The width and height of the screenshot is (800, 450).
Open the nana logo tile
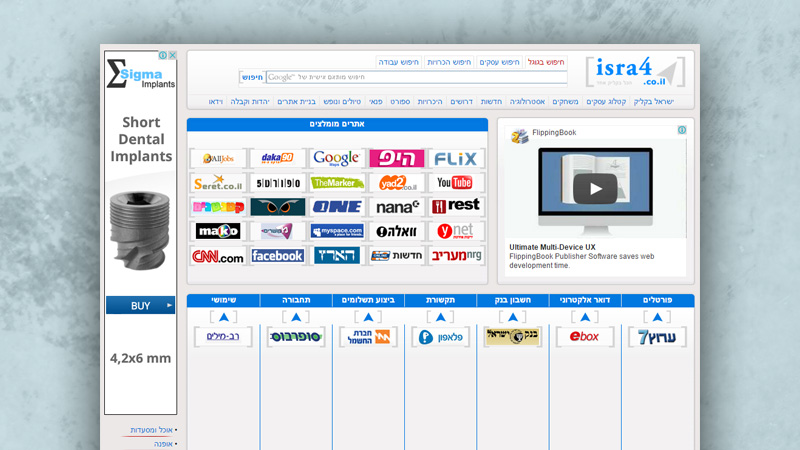tap(396, 207)
